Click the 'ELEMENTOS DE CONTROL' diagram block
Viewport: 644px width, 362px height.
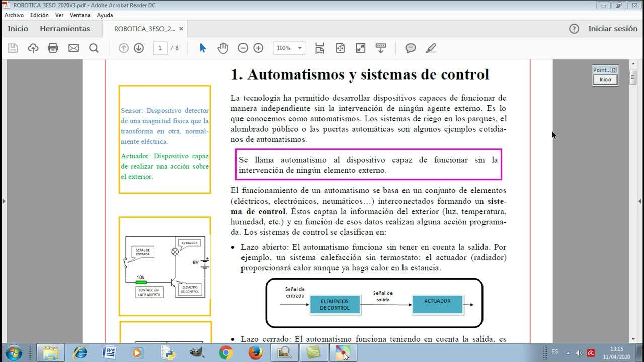[x=335, y=305]
